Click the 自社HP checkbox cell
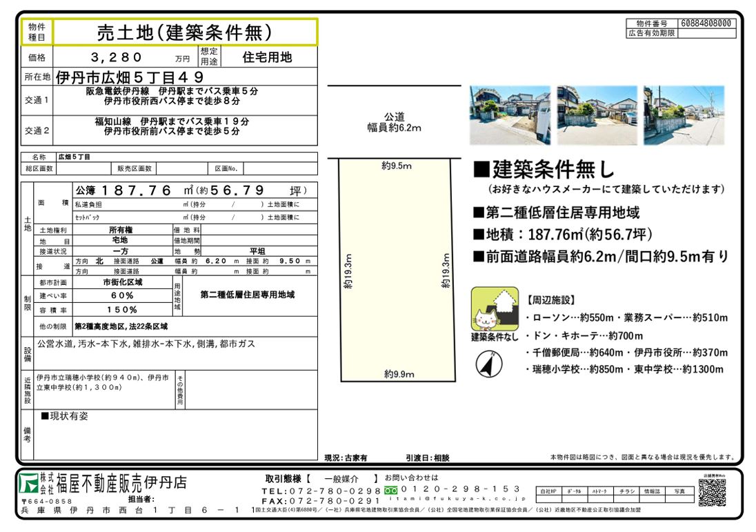The height and width of the screenshot is (532, 756). [x=549, y=491]
